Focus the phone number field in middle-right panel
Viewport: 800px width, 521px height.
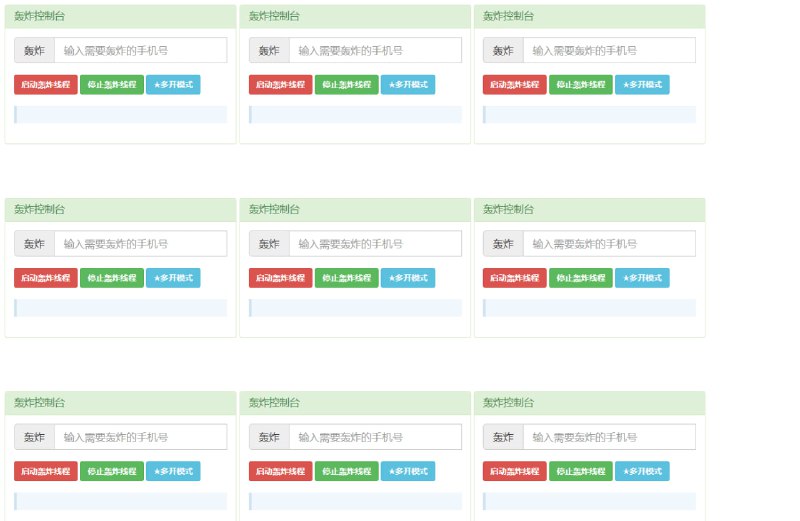609,243
